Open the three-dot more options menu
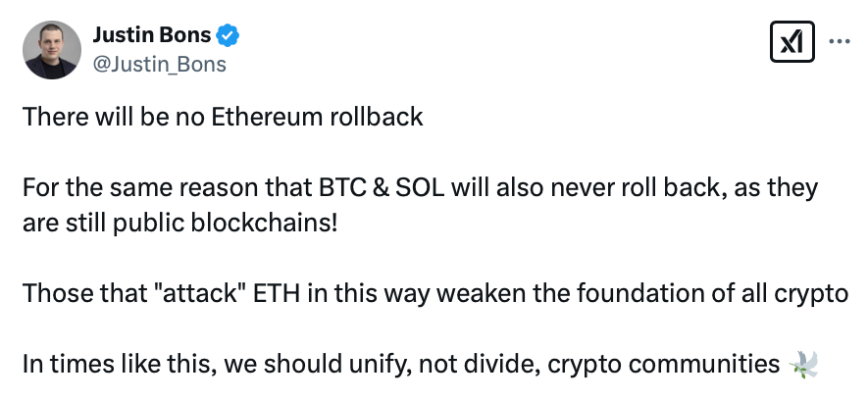Viewport: 868px width, 401px height. click(x=840, y=42)
